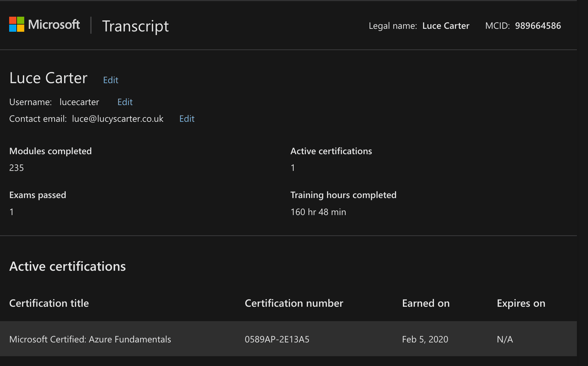This screenshot has height=366, width=588.
Task: Click the username value lucecarter
Action: [79, 102]
